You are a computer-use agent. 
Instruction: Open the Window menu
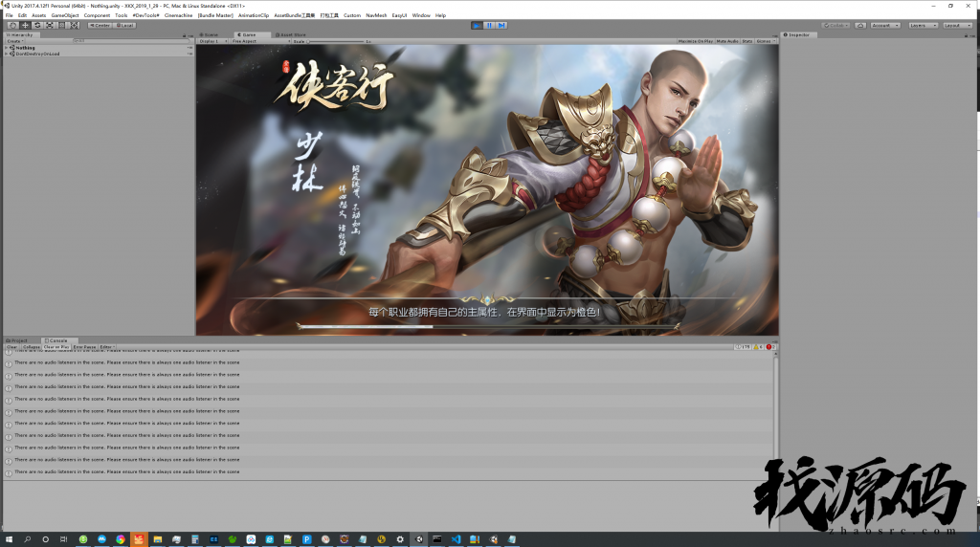421,15
